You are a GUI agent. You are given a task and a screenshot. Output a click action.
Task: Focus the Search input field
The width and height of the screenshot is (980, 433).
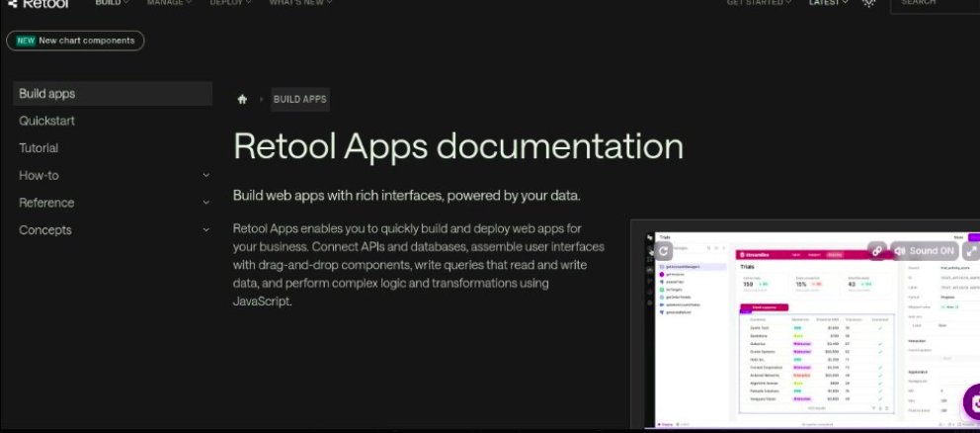(x=935, y=3)
